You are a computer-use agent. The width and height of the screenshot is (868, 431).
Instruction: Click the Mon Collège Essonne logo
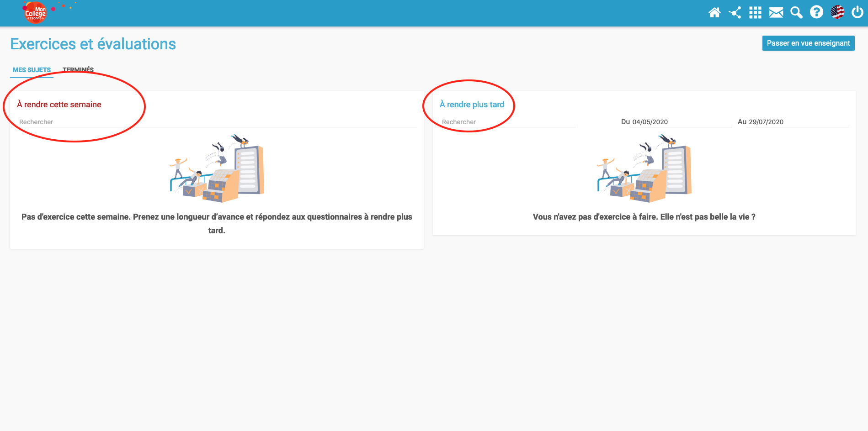pos(35,13)
